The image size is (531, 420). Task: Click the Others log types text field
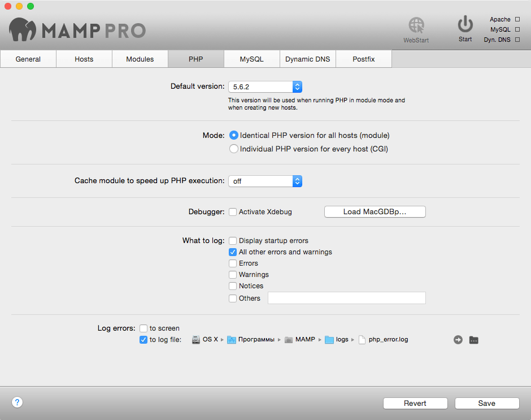click(x=347, y=298)
